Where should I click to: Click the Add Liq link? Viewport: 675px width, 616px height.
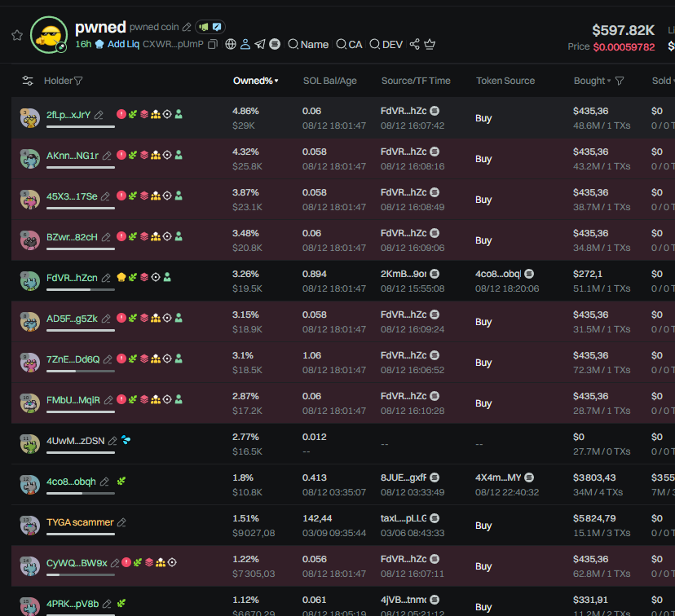click(x=123, y=44)
